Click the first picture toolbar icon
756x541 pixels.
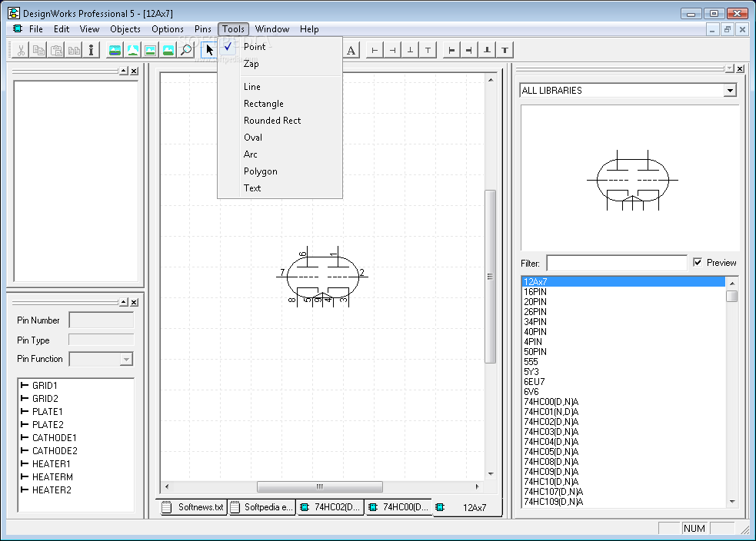(115, 50)
